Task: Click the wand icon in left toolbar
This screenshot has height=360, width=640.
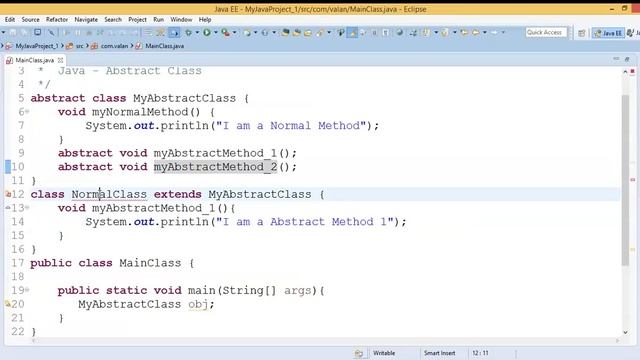Action: click(x=51, y=32)
